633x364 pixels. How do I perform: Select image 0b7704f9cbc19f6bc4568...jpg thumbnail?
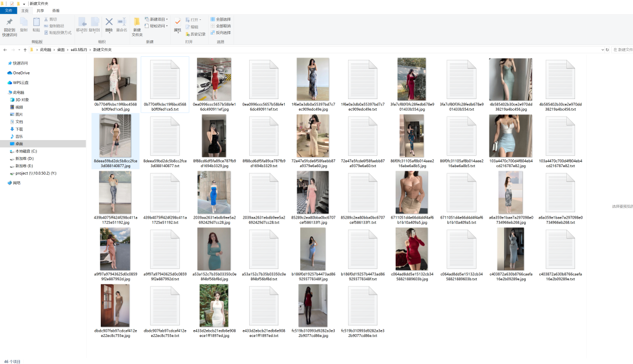coord(115,79)
